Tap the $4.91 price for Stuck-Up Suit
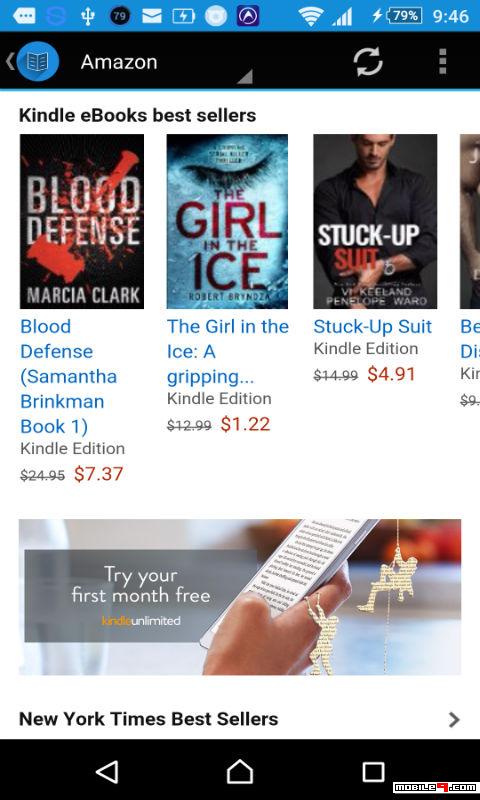Image resolution: width=480 pixels, height=800 pixels. click(391, 374)
